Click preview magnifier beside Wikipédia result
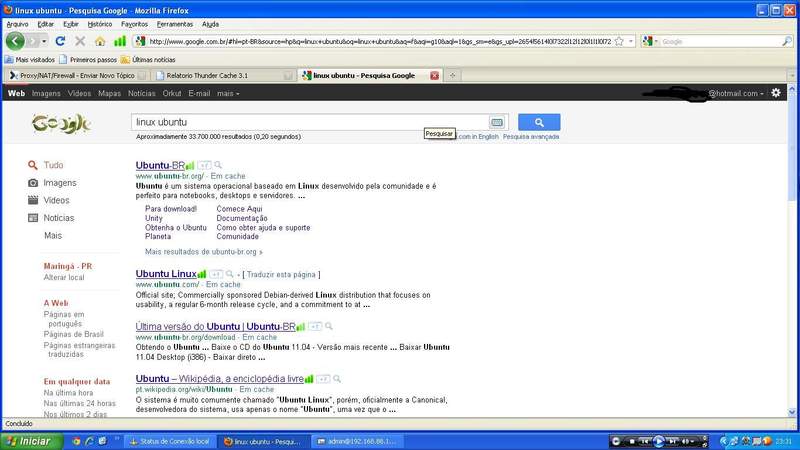 click(337, 379)
